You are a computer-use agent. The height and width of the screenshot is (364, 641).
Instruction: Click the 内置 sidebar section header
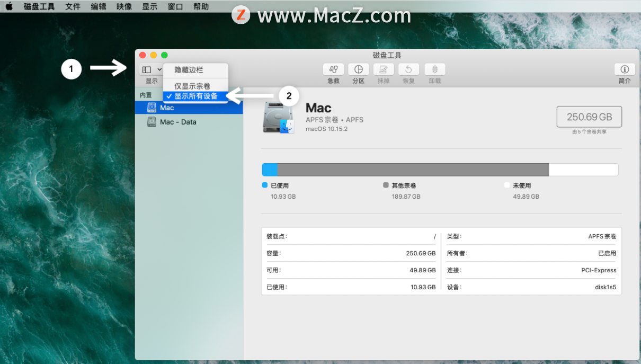click(x=146, y=95)
